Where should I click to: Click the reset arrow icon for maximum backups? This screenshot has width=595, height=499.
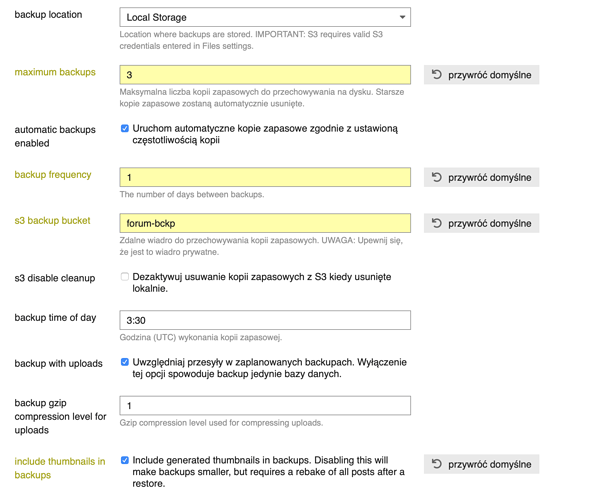[x=437, y=74]
